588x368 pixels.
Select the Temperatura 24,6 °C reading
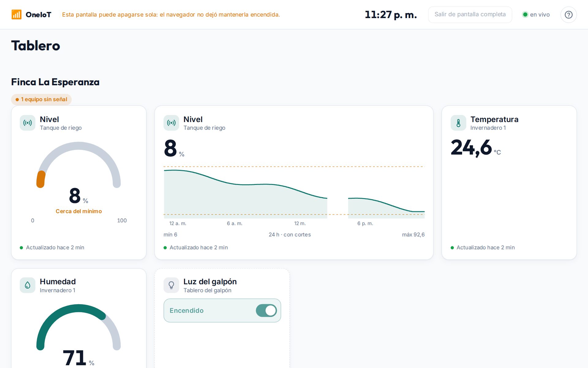coord(476,148)
